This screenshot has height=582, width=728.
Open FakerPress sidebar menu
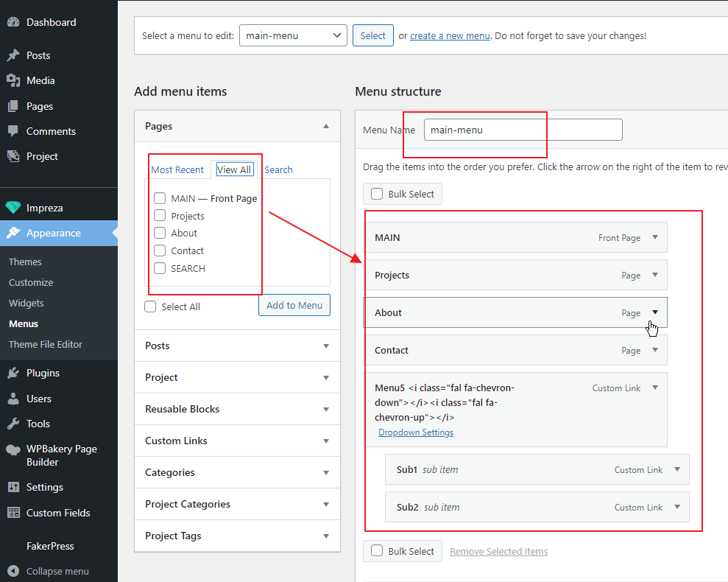(x=50, y=546)
